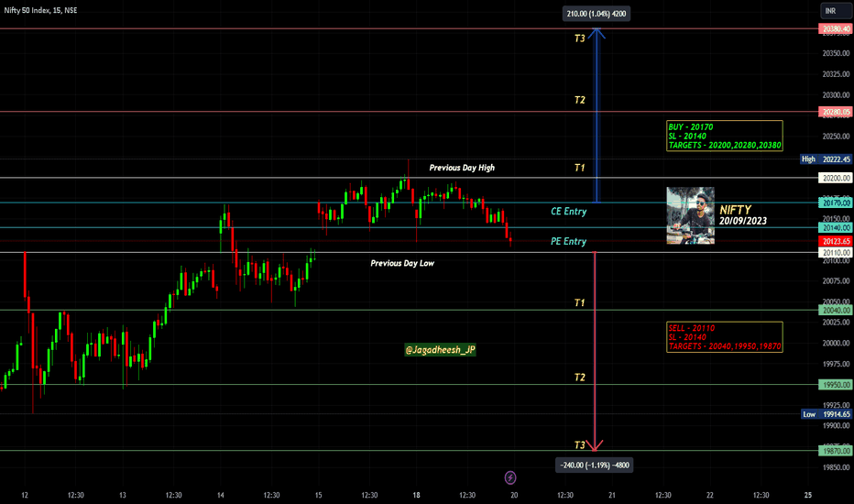Click date 18 on the time axis
The width and height of the screenshot is (854, 504).
[x=416, y=495]
